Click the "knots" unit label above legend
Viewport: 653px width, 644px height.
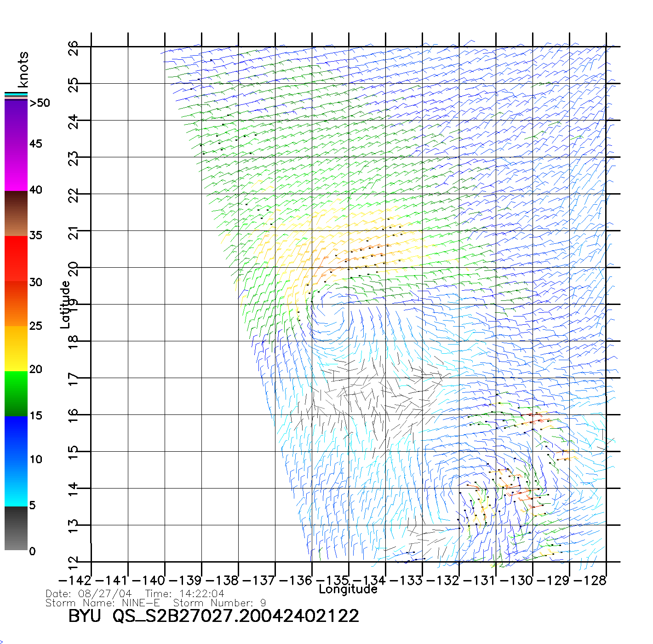point(23,69)
